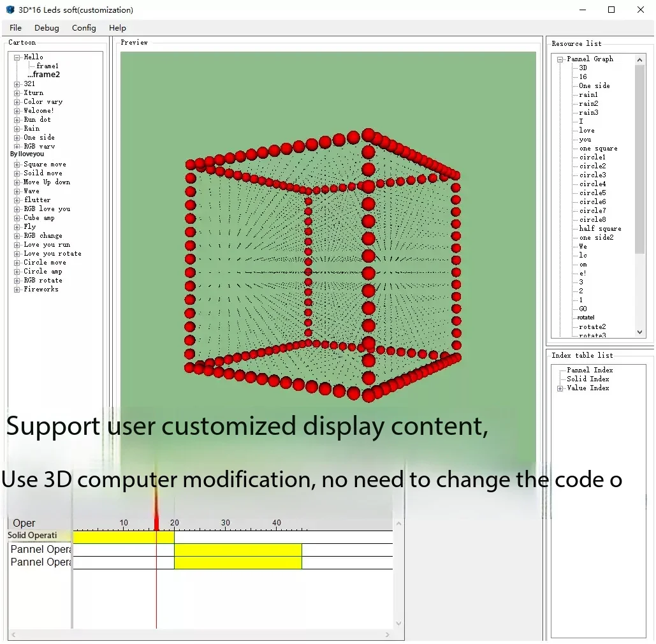The width and height of the screenshot is (656, 644).
Task: Open the Config menu
Action: [x=84, y=27]
